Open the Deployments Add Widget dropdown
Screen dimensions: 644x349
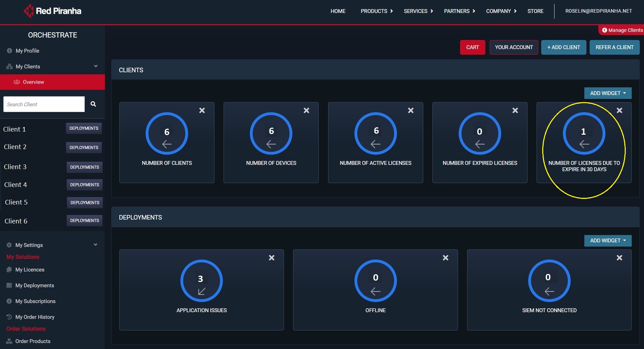click(x=608, y=241)
